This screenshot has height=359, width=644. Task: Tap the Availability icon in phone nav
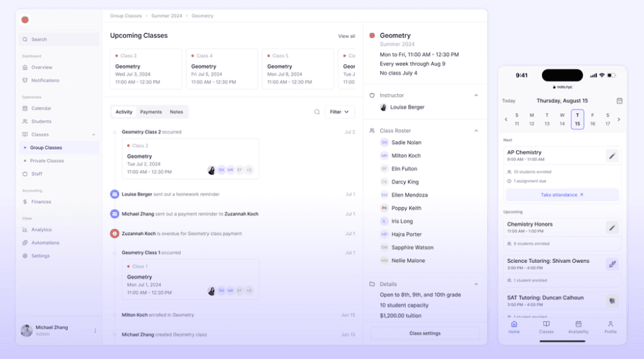(x=578, y=324)
